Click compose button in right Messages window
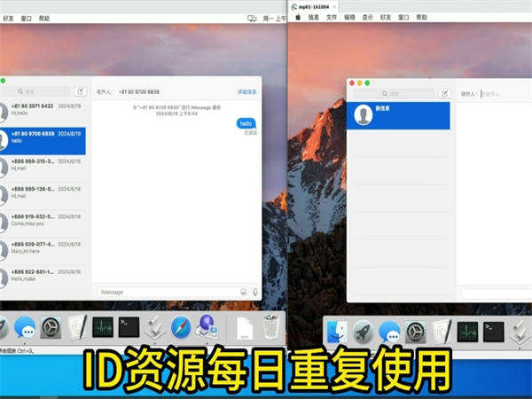 tap(444, 93)
